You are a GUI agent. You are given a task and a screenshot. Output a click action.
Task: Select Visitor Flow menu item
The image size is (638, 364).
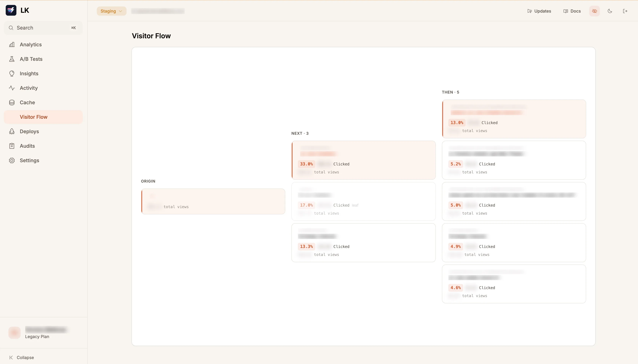(x=43, y=117)
